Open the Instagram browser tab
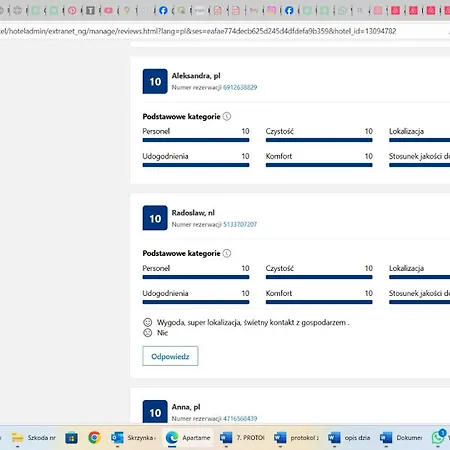450x450 pixels. click(271, 11)
